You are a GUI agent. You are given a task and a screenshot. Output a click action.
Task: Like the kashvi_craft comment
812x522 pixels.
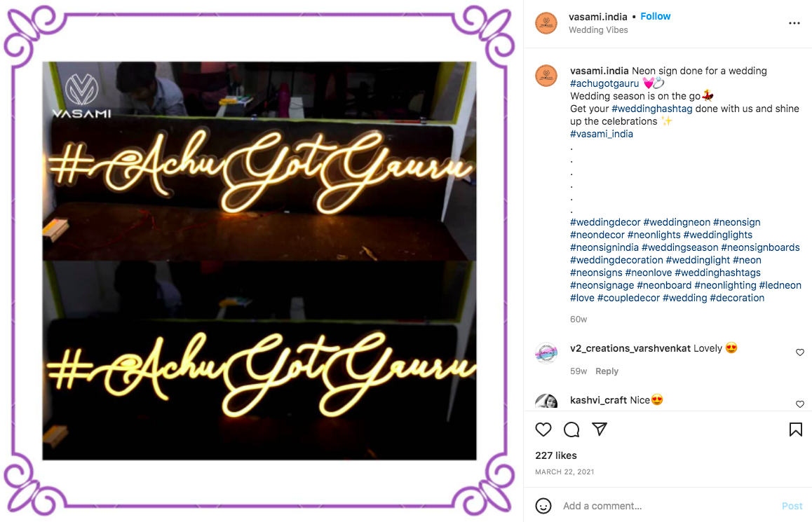click(800, 404)
